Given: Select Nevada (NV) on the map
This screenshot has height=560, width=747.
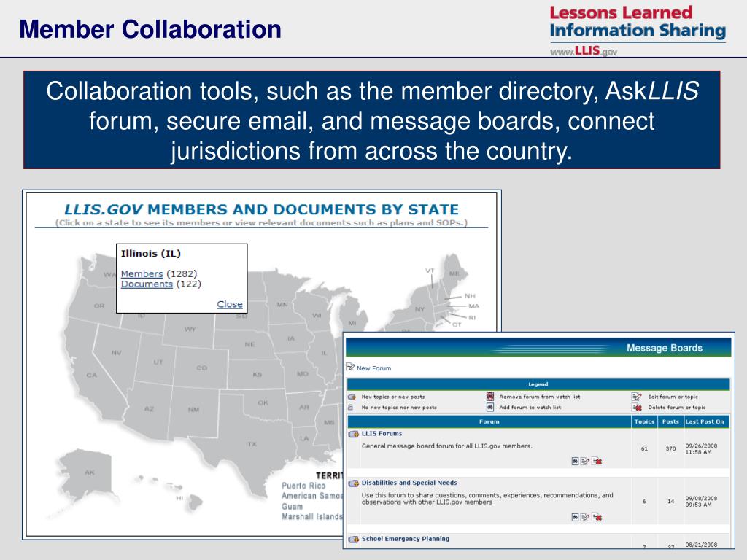Looking at the screenshot, I should coord(116,353).
